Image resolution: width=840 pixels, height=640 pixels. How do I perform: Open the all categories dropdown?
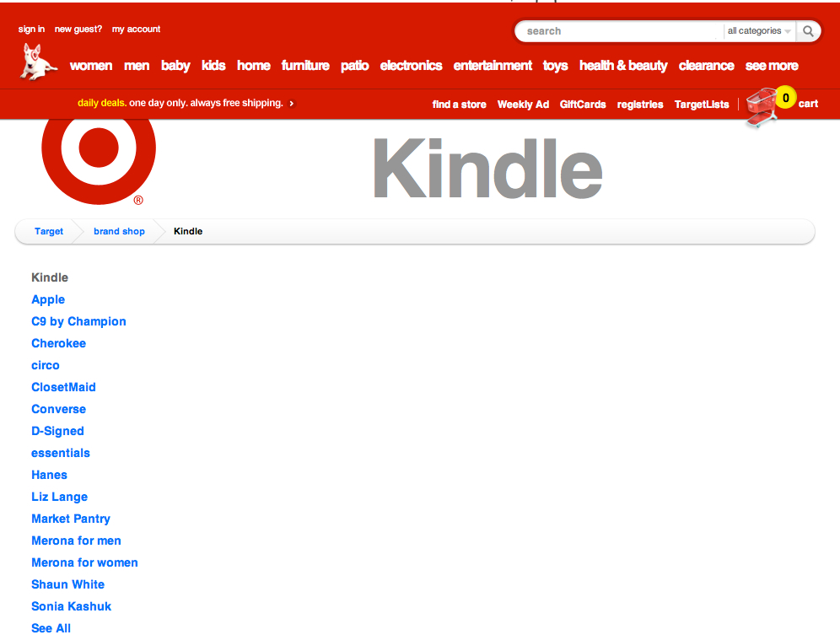758,30
